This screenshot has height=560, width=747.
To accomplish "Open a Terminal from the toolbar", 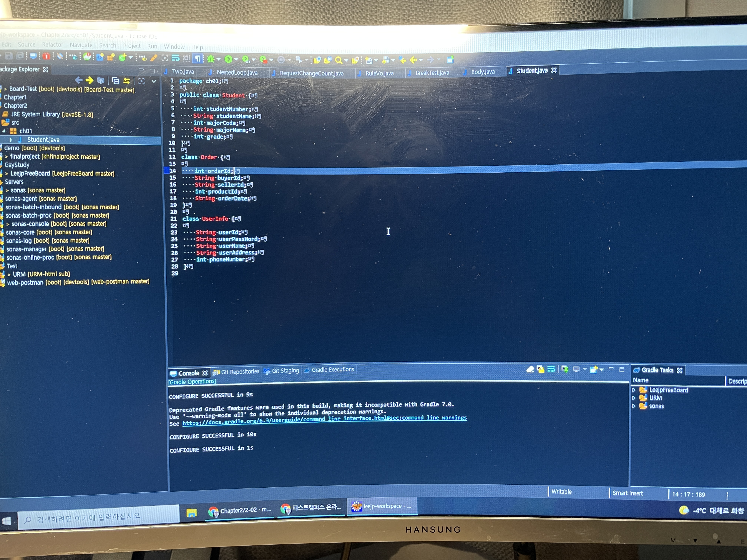I will (33, 56).
